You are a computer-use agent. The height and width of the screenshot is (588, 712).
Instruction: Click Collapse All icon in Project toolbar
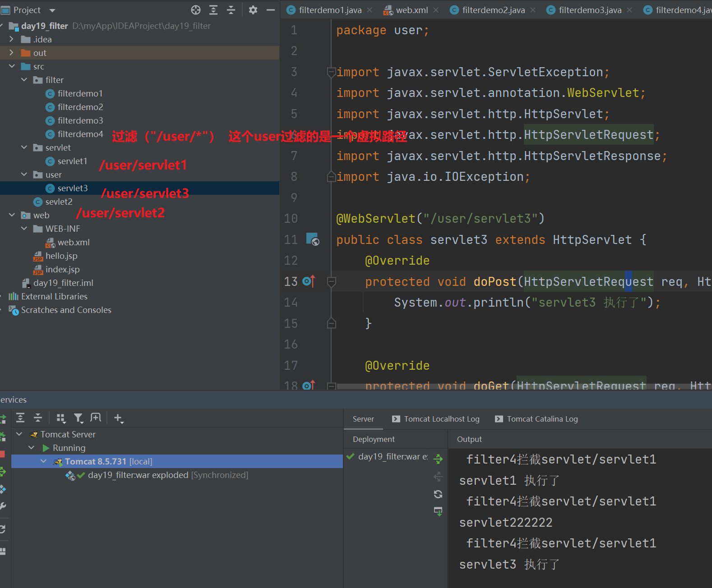[x=231, y=10]
